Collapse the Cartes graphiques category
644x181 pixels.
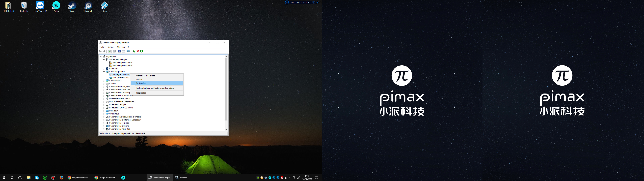[x=104, y=72]
